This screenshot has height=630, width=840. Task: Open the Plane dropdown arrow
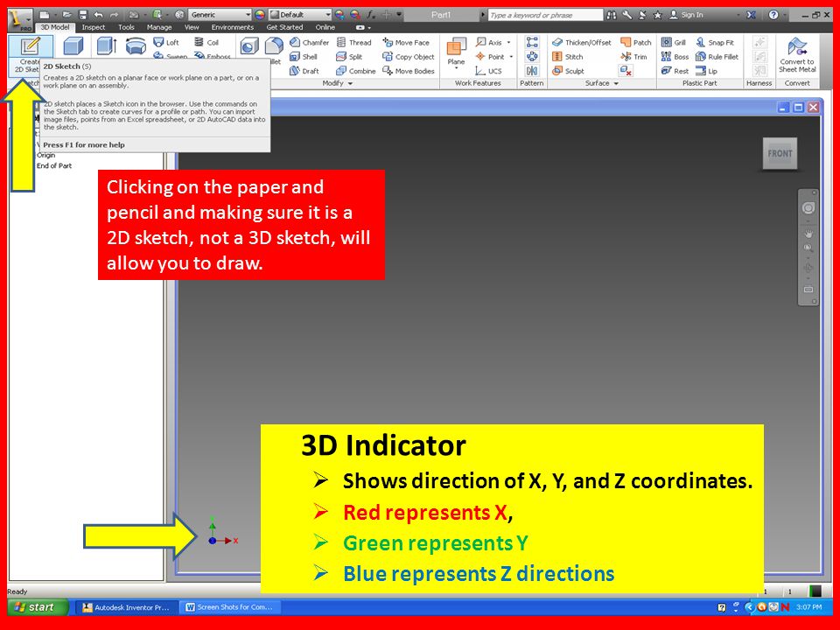coord(456,68)
